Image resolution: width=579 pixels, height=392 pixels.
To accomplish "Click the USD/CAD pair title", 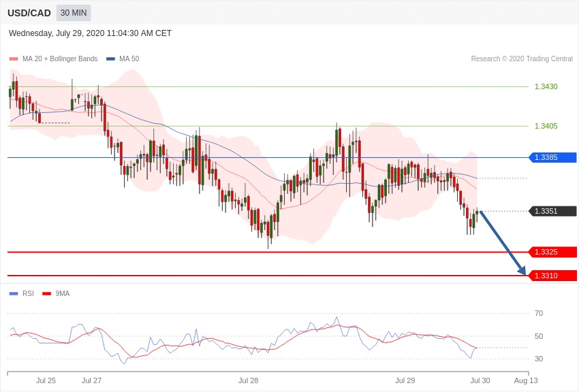I will coord(29,14).
